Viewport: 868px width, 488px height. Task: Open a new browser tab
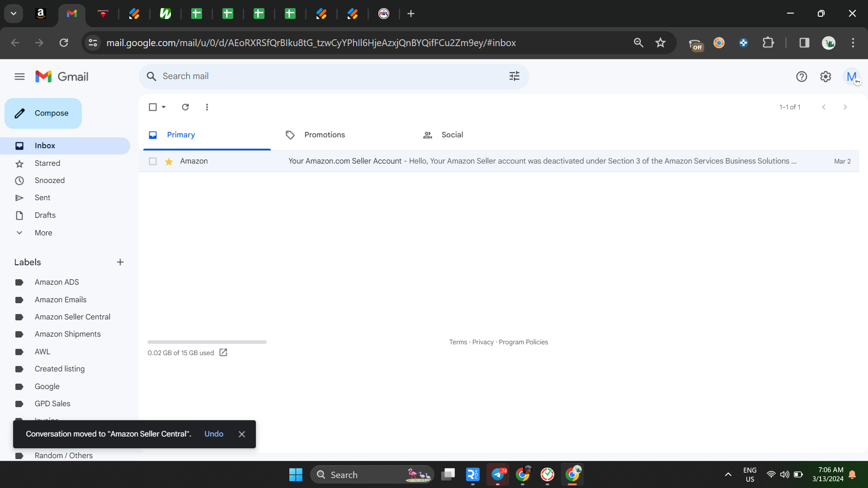411,14
